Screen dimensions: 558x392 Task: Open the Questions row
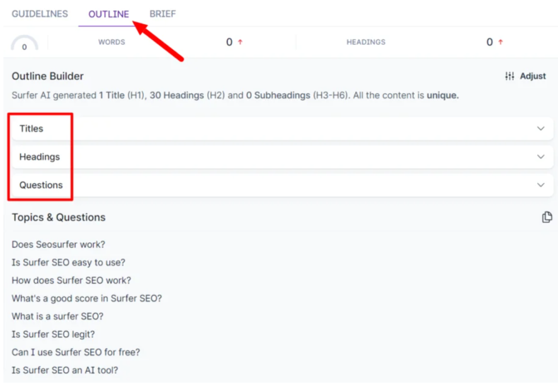pyautogui.click(x=283, y=185)
